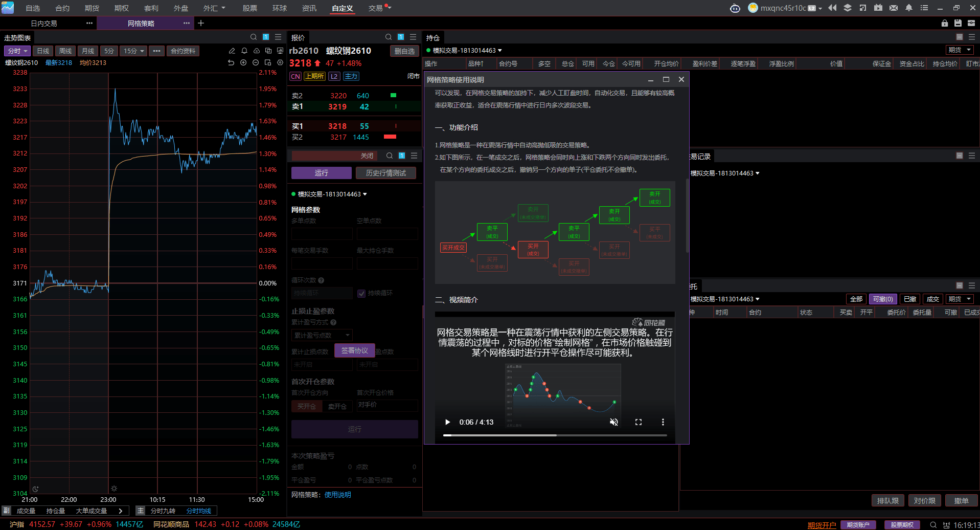The image size is (980, 530).
Task: Unmute the tutorial video
Action: click(614, 422)
